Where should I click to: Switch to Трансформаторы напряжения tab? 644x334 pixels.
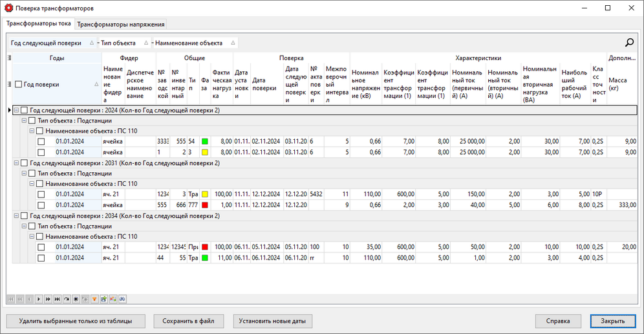(x=121, y=24)
